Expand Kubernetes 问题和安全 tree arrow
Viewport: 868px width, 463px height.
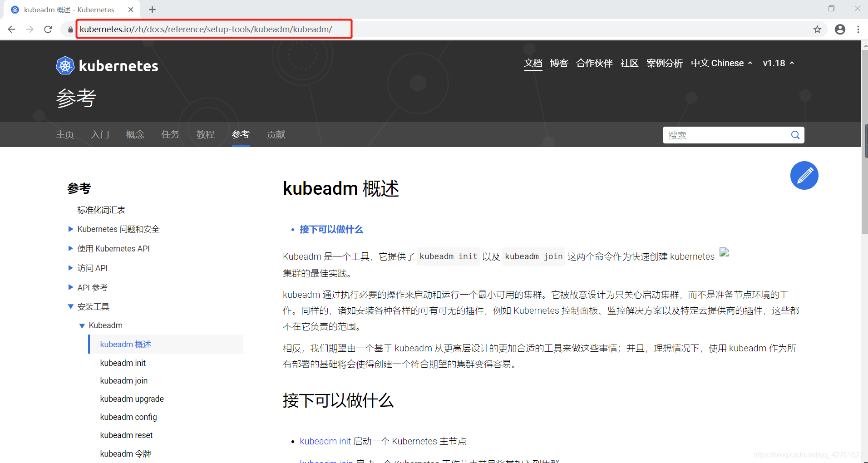click(x=70, y=229)
